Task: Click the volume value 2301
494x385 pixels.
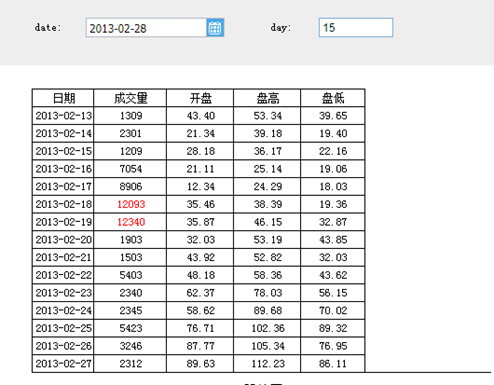Action: coord(131,133)
